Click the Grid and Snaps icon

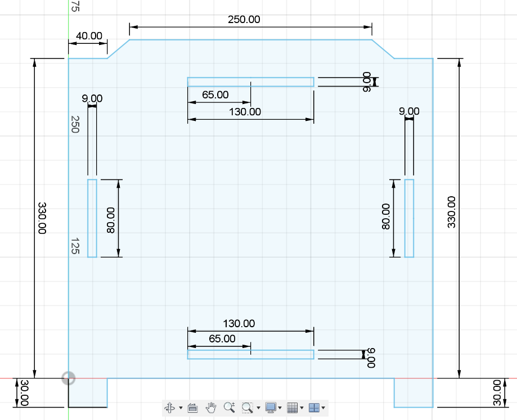(293, 408)
